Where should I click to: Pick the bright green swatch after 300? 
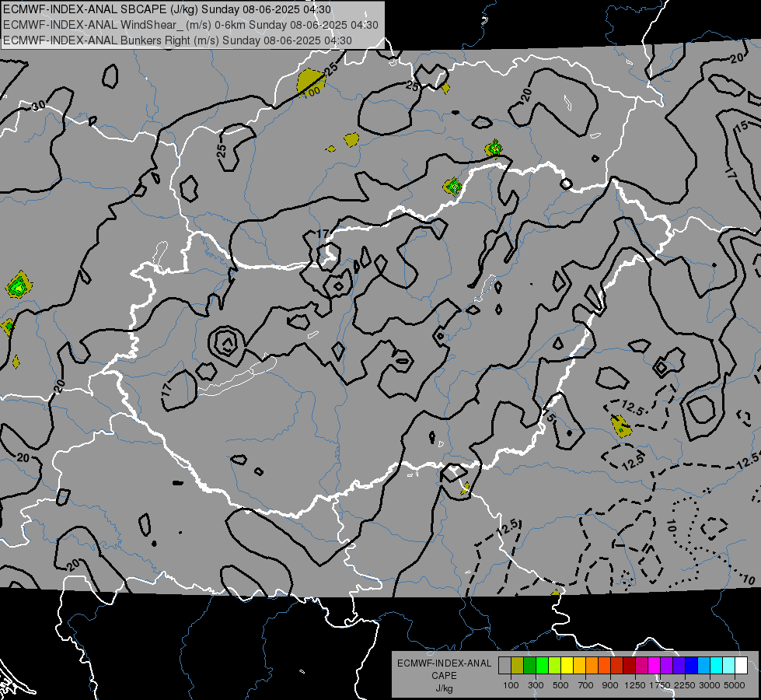click(542, 665)
